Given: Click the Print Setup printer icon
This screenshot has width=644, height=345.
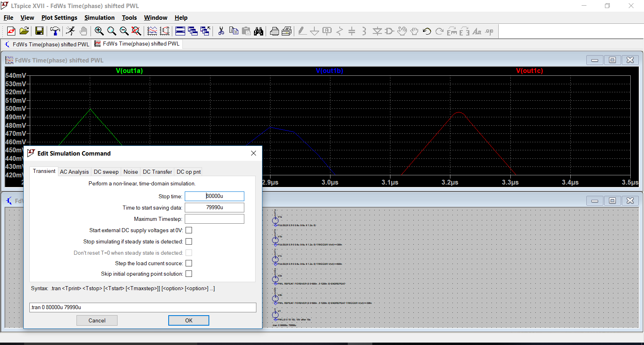Looking at the screenshot, I should pos(275,31).
